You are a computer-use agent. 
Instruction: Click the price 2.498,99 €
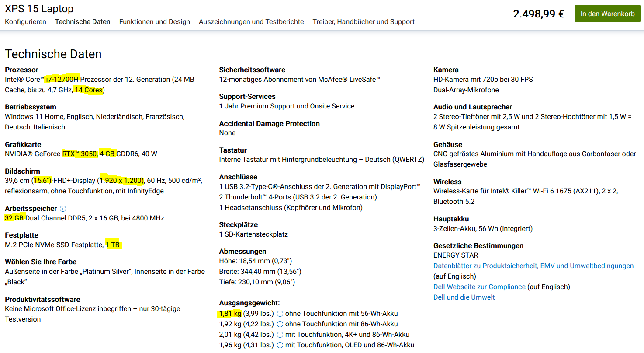click(x=539, y=14)
